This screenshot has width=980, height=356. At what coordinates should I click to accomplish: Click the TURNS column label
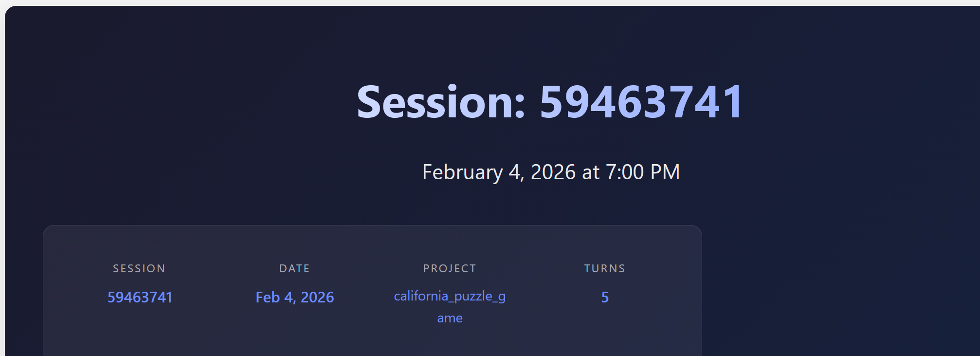[605, 269]
